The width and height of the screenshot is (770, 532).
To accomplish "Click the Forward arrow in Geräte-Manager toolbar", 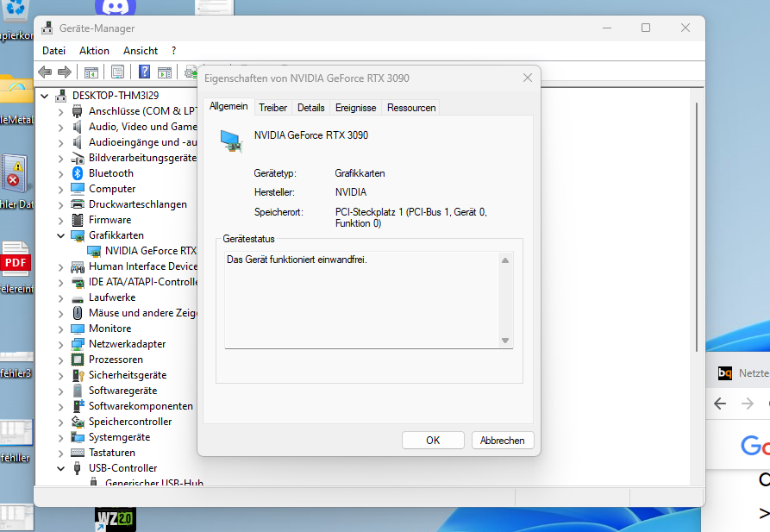I will click(x=65, y=72).
